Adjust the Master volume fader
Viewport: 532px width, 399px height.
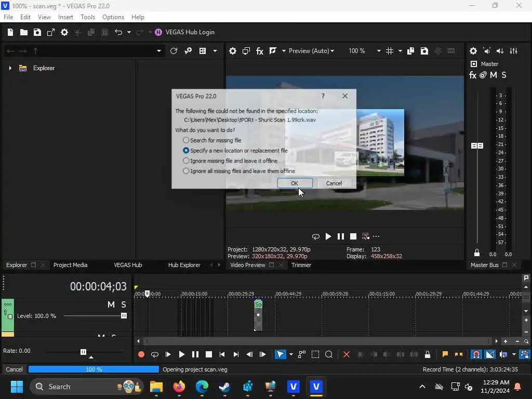tap(477, 145)
